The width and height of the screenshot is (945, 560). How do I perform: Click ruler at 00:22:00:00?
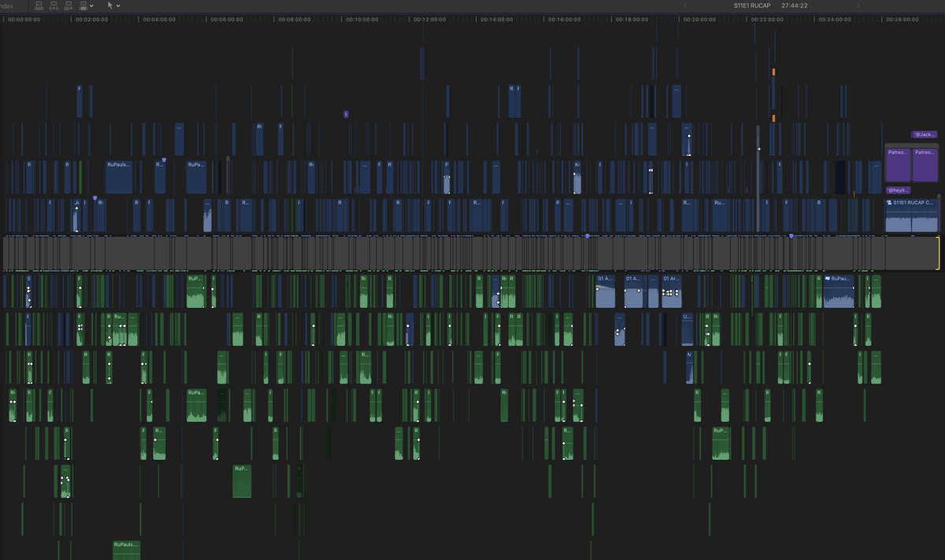click(x=768, y=19)
